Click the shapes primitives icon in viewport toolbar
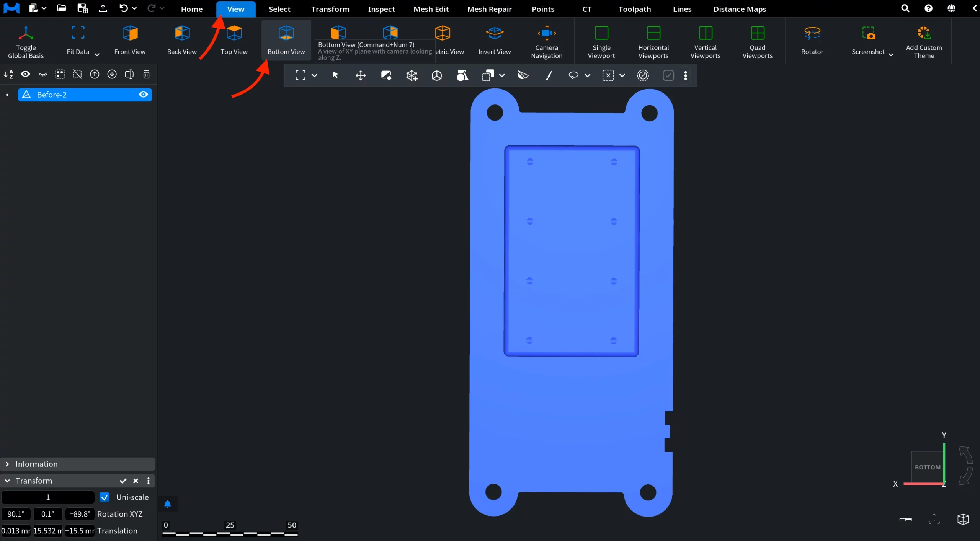The width and height of the screenshot is (980, 541). coord(462,75)
